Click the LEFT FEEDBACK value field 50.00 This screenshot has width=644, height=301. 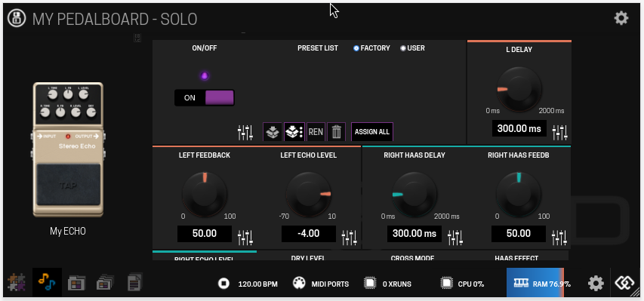(x=205, y=234)
